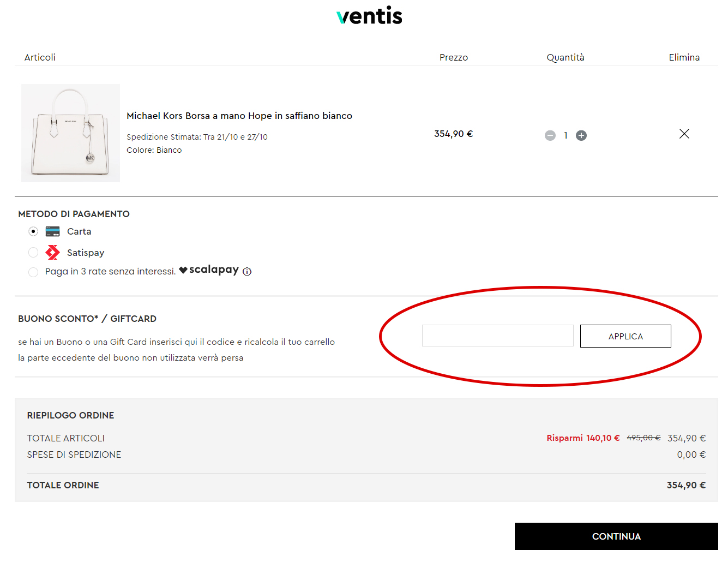Click the handbag product thumbnail
The image size is (728, 562).
[70, 133]
